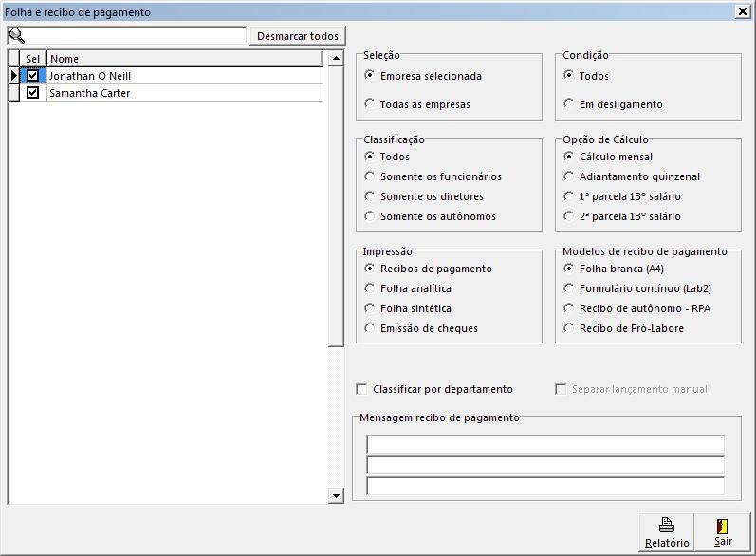Click the employee list scroll up arrow

pos(335,59)
